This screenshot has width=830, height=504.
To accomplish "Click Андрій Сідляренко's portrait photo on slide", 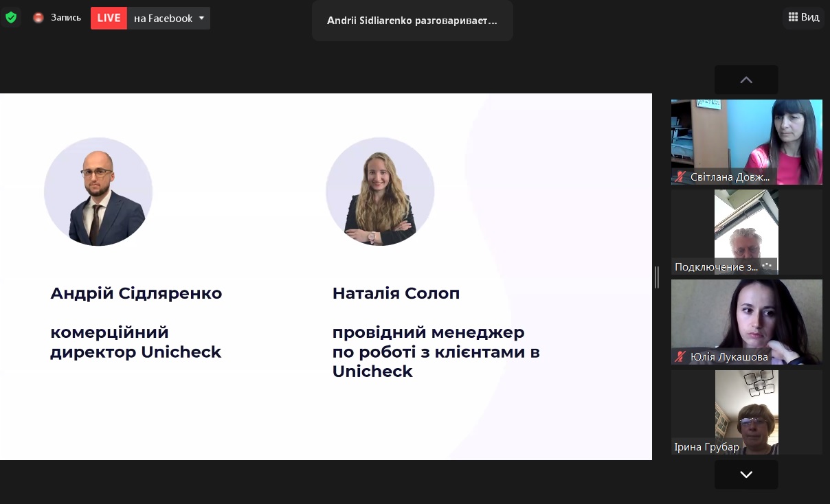I will point(98,192).
